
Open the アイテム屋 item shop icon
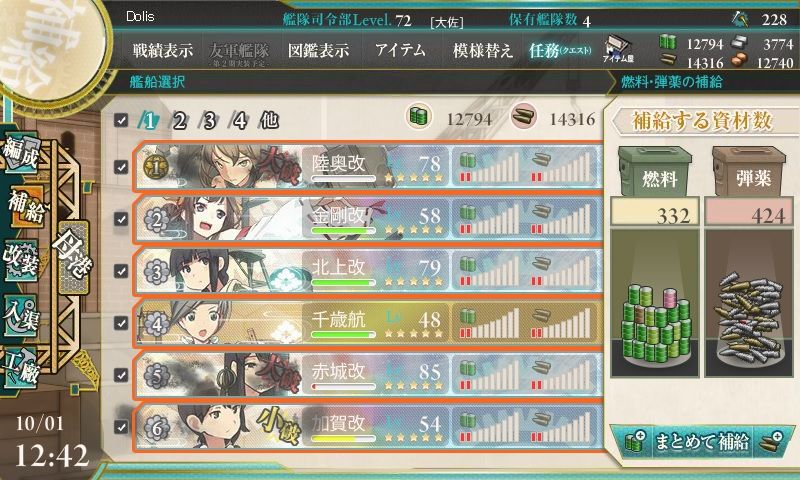[618, 50]
